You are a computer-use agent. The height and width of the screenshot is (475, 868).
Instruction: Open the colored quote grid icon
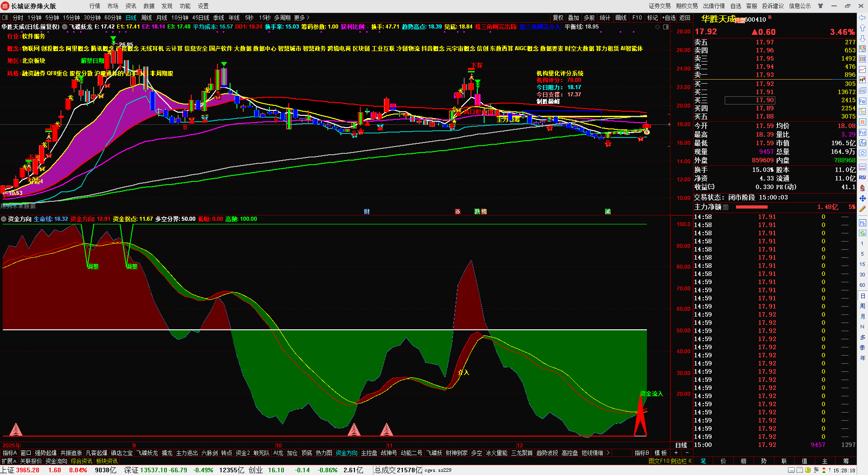pos(862,59)
